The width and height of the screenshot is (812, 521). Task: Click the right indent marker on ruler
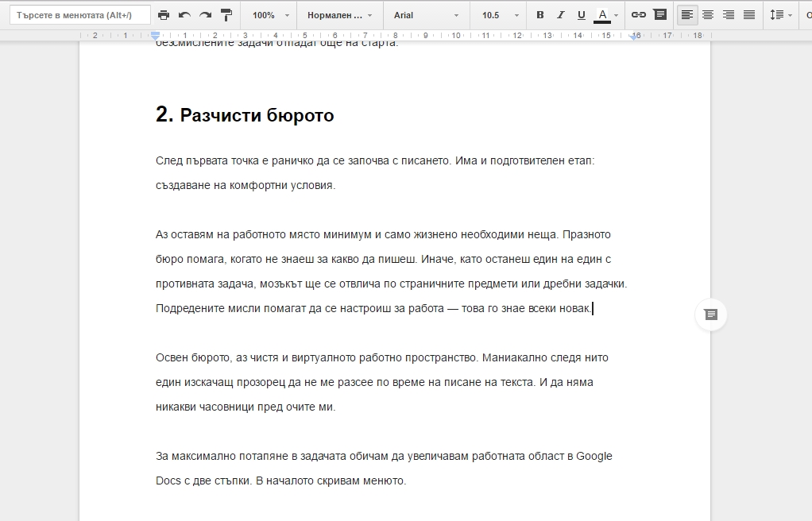tap(633, 37)
